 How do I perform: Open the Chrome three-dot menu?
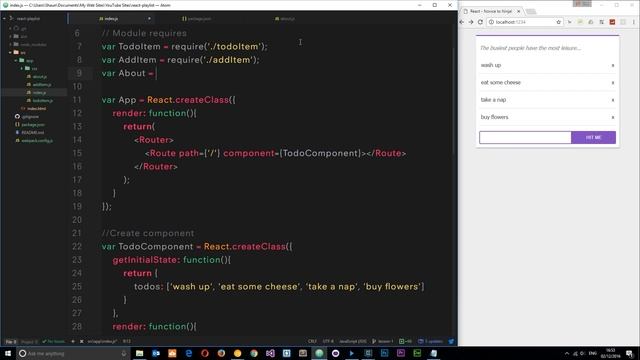click(x=634, y=22)
